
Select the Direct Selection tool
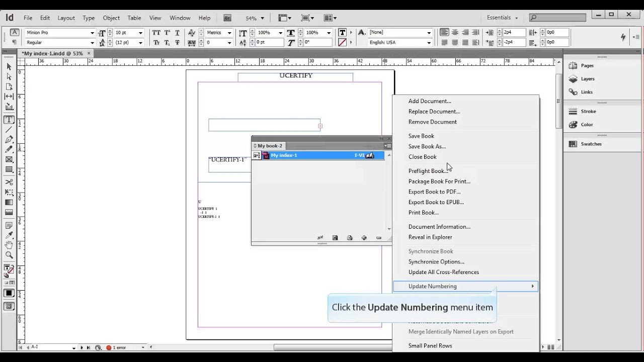click(9, 76)
